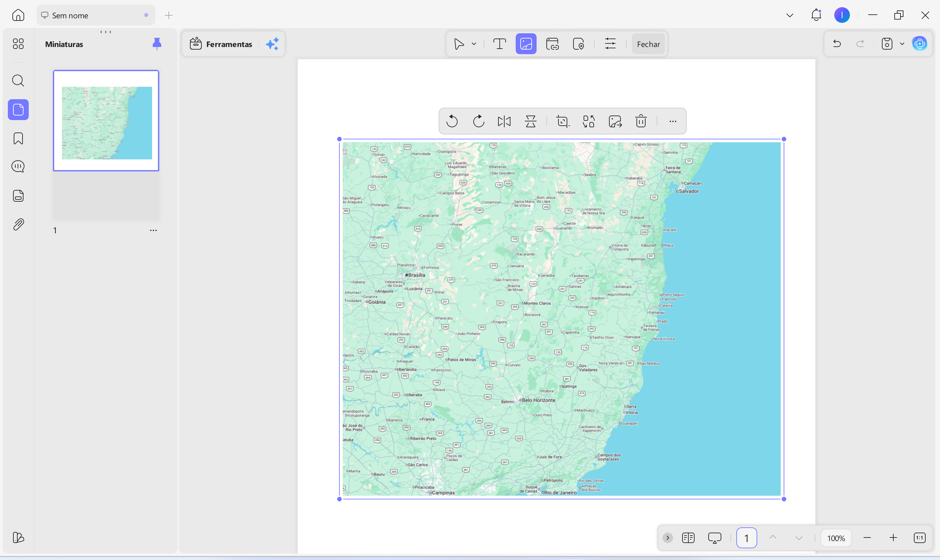This screenshot has height=560, width=940.
Task: Expand the title bar dropdown chevron
Action: (x=790, y=15)
